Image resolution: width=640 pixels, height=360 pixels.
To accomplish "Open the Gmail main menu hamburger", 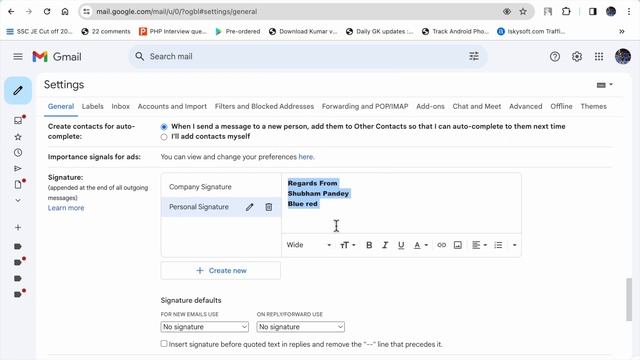I will coord(18,56).
